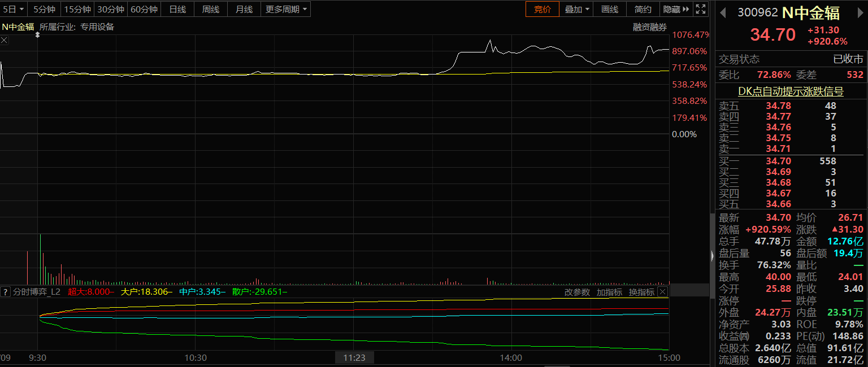This screenshot has width=868, height=367.
Task: Go to next stock arrow
Action: (x=861, y=13)
